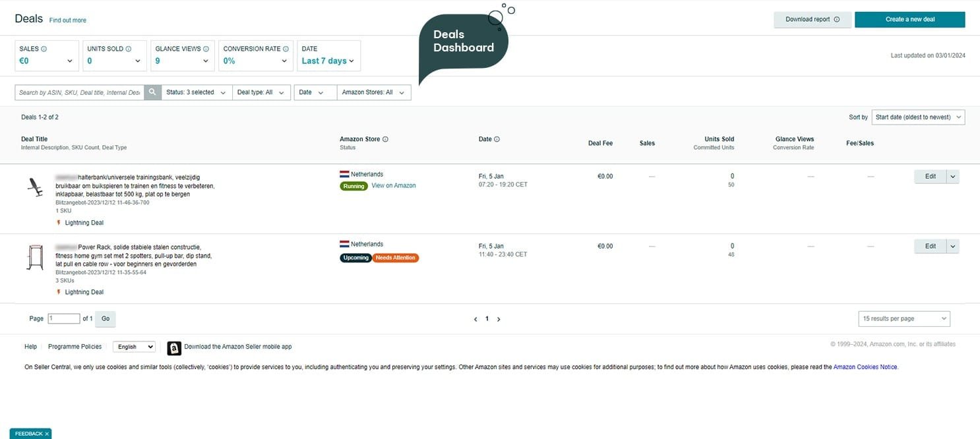Image resolution: width=980 pixels, height=439 pixels.
Task: Open the Status: 3 selected filter
Action: [x=196, y=92]
